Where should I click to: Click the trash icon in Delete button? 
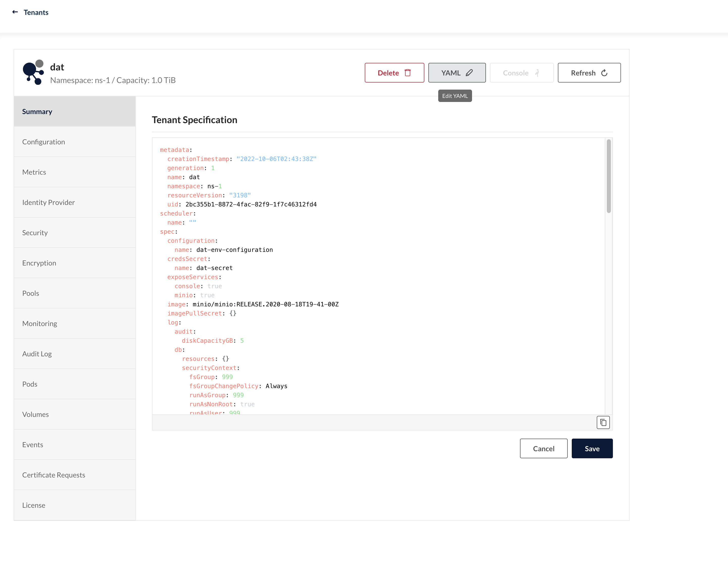coord(408,73)
